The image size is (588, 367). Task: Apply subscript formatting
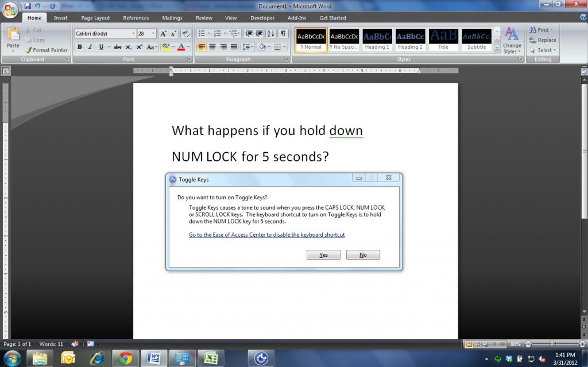point(128,47)
